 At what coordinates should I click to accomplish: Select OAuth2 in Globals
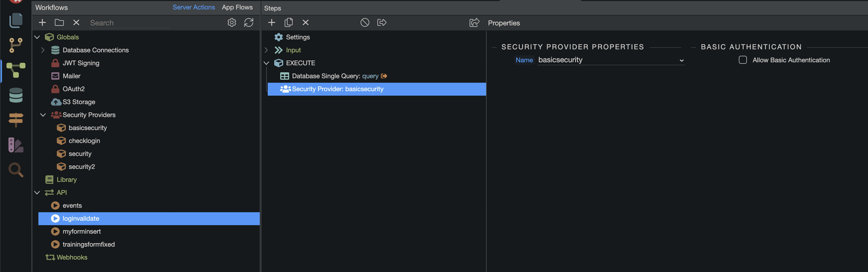point(74,89)
